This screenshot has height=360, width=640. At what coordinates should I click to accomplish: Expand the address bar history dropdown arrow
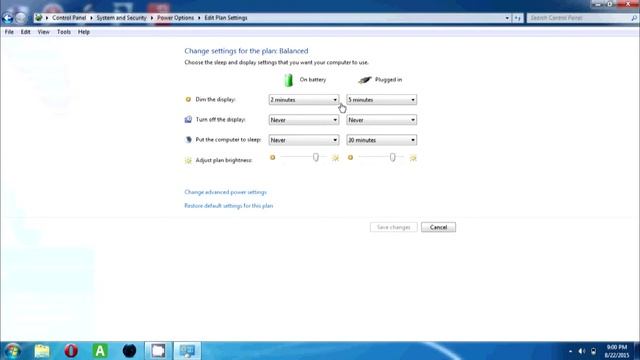point(507,18)
